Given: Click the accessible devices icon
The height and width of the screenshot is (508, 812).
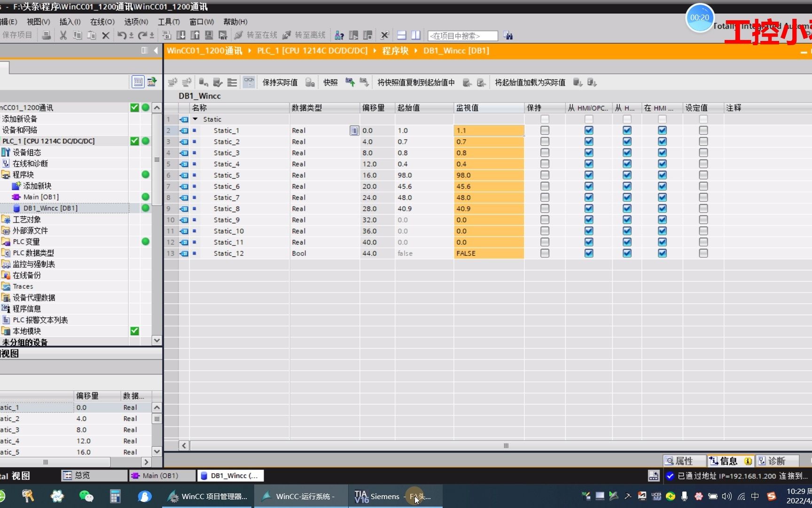Looking at the screenshot, I should coord(339,35).
